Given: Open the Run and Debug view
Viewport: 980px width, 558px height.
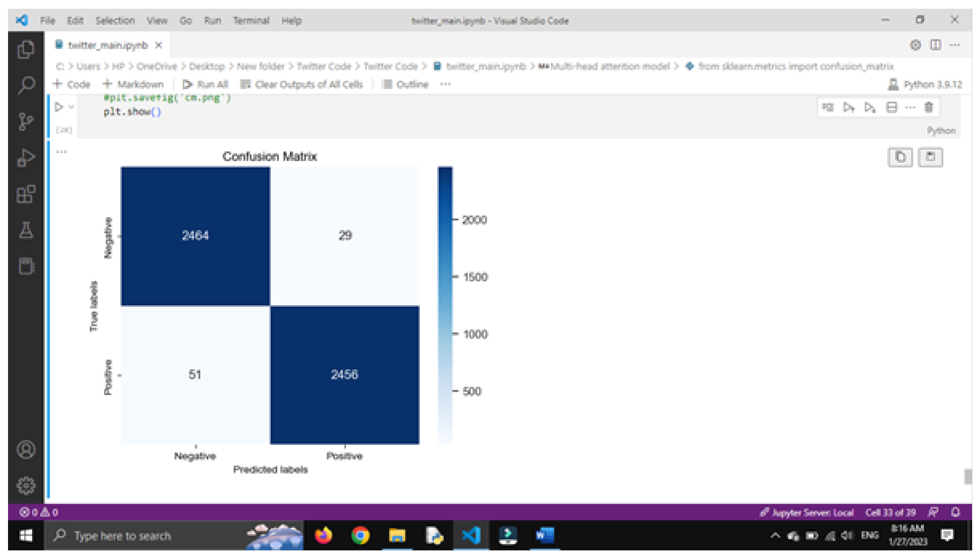Looking at the screenshot, I should [x=25, y=158].
